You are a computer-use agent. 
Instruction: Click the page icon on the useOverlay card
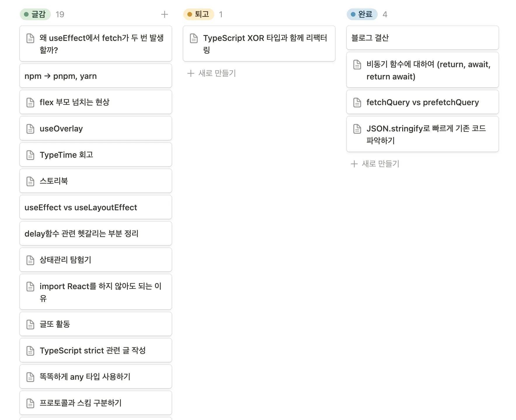pos(30,128)
